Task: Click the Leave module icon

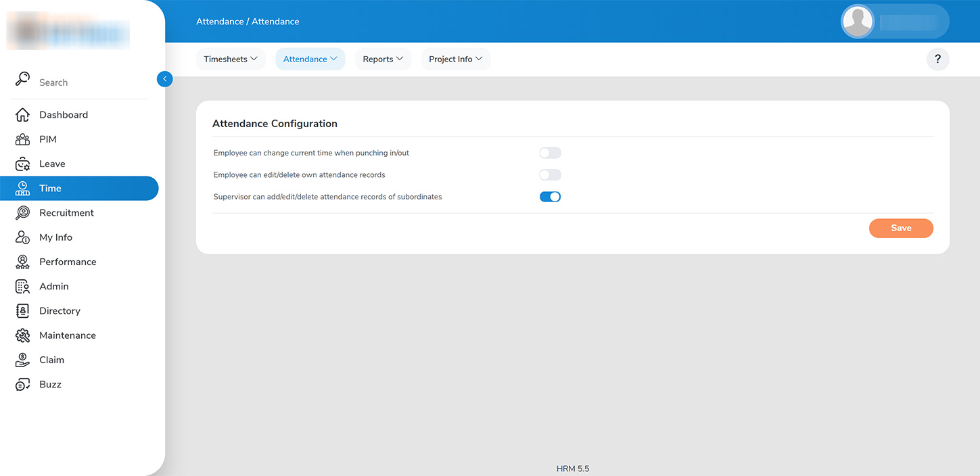Action: (22, 164)
